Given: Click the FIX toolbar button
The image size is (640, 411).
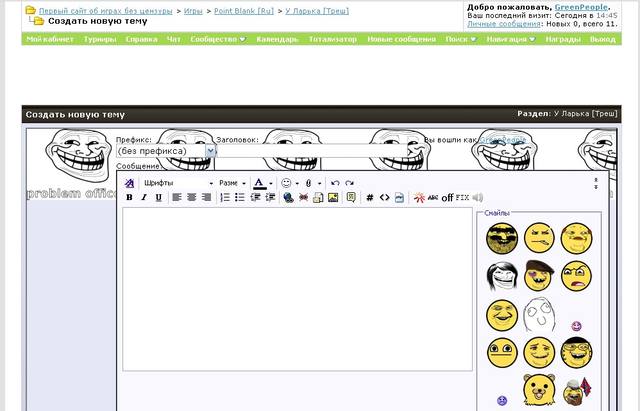Looking at the screenshot, I should pos(462,198).
